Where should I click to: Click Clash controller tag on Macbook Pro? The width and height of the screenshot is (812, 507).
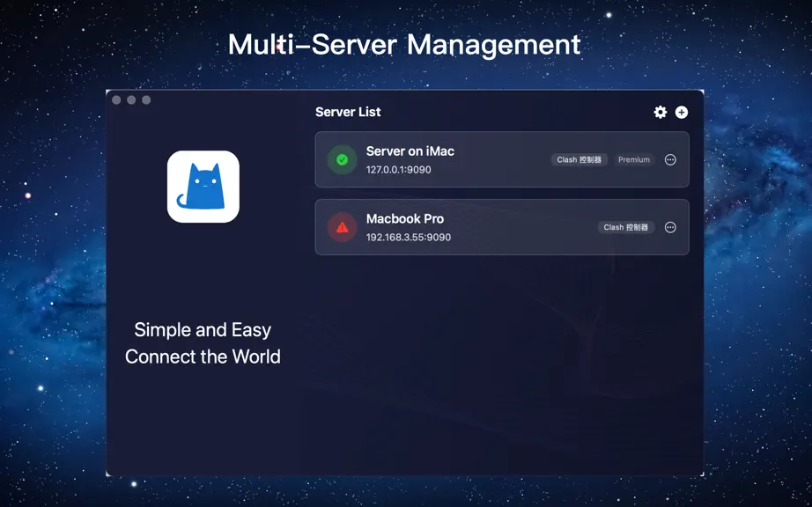pyautogui.click(x=625, y=228)
